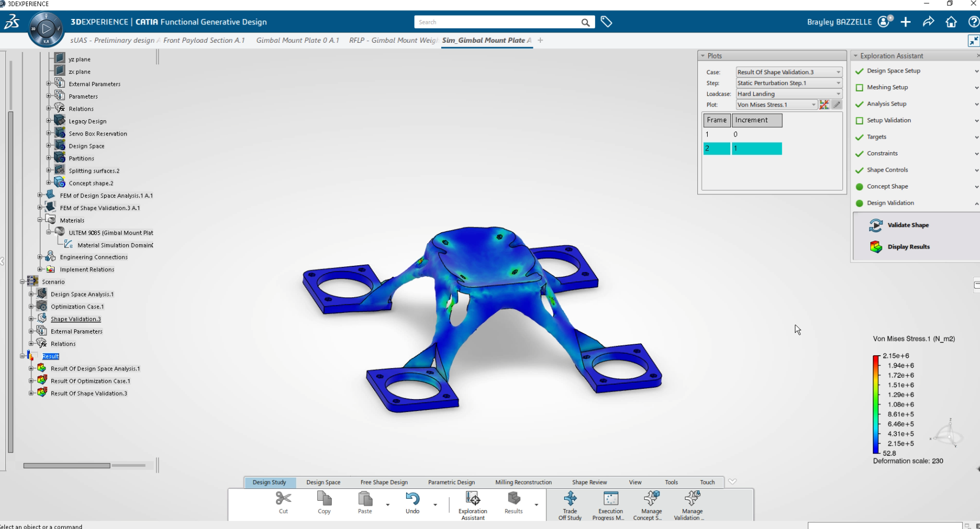
Task: Click the Undo arrow icon
Action: pos(412,499)
